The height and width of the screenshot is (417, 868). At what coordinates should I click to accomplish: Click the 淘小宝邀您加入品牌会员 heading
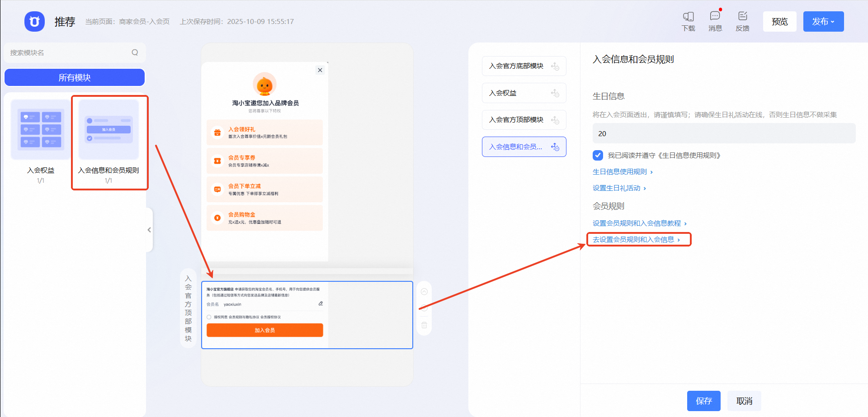click(x=265, y=103)
